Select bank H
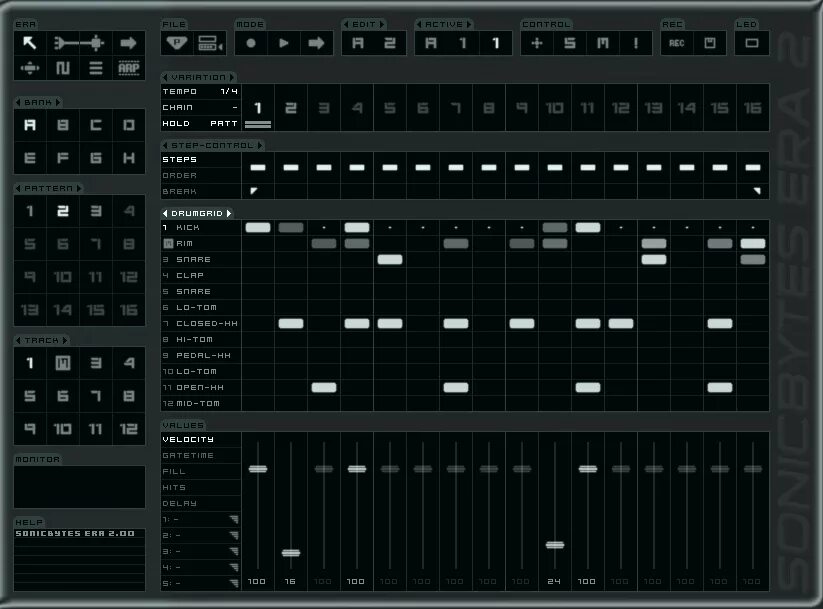The height and width of the screenshot is (609, 823). click(x=129, y=158)
